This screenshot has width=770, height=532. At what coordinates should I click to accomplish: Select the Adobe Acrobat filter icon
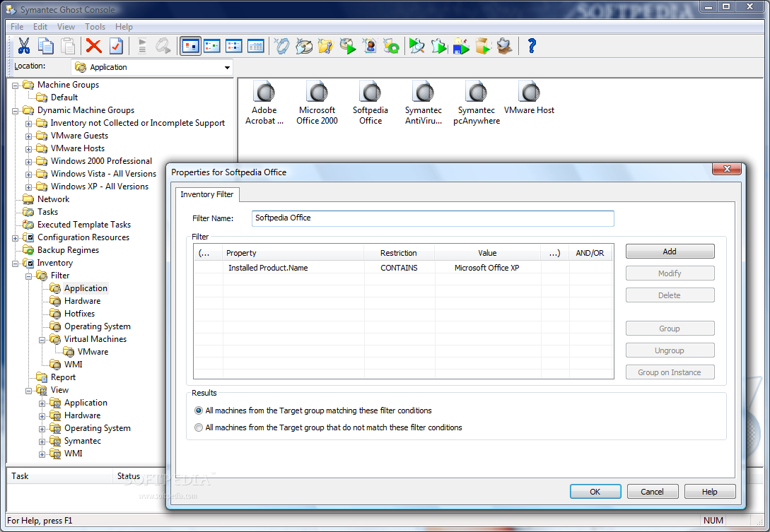coord(264,103)
